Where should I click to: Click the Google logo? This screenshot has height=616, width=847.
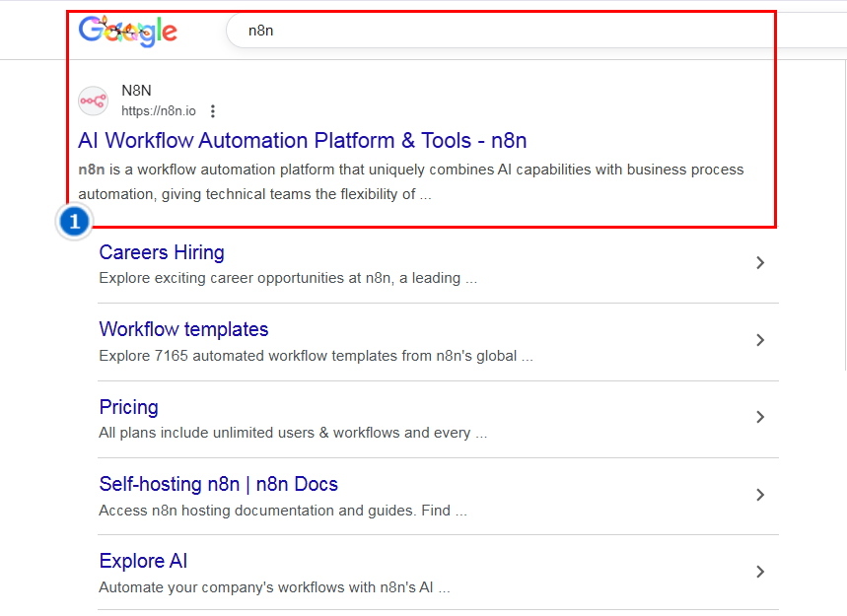point(127,31)
